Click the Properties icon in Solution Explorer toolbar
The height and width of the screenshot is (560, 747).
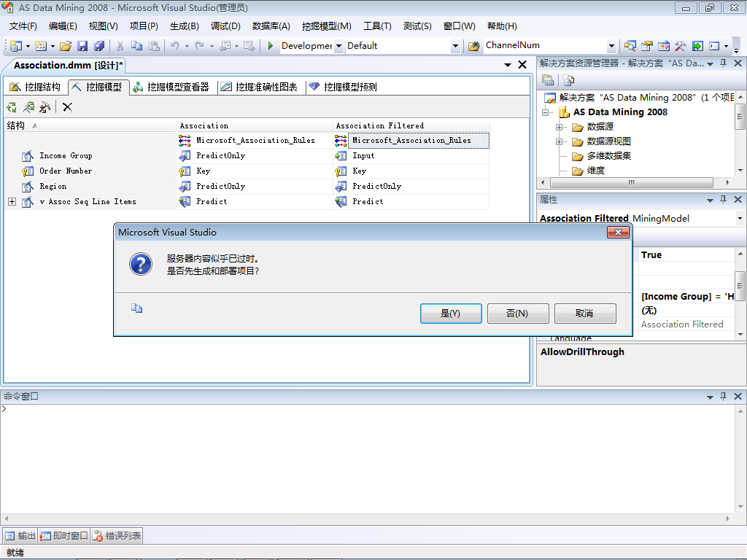point(548,80)
